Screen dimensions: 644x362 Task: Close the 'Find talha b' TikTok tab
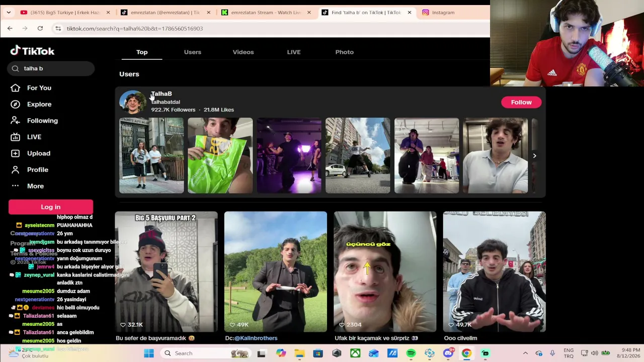[x=410, y=13]
